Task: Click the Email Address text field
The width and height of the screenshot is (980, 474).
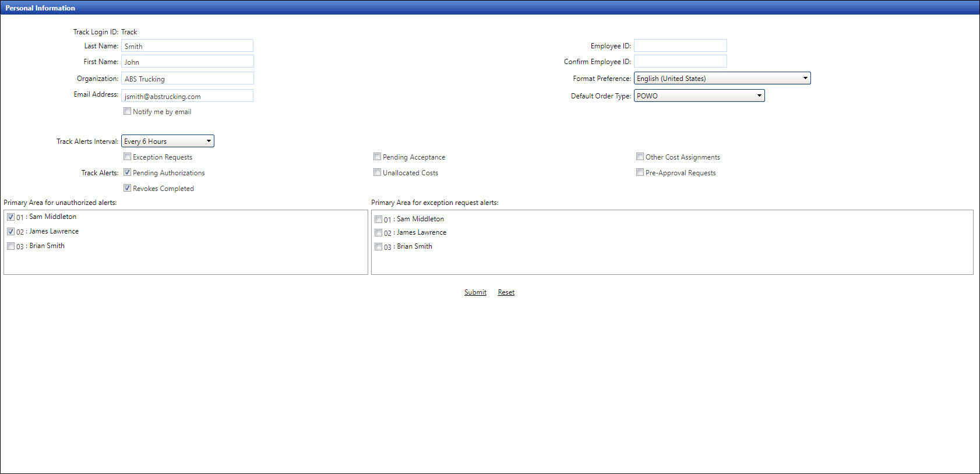Action: (x=187, y=96)
